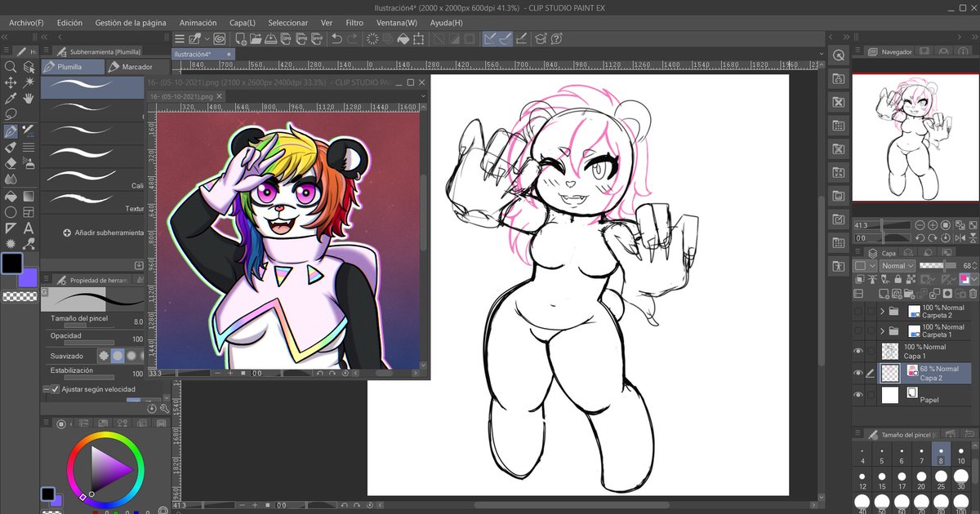
Task: Select the Hand pan tool
Action: tap(29, 99)
